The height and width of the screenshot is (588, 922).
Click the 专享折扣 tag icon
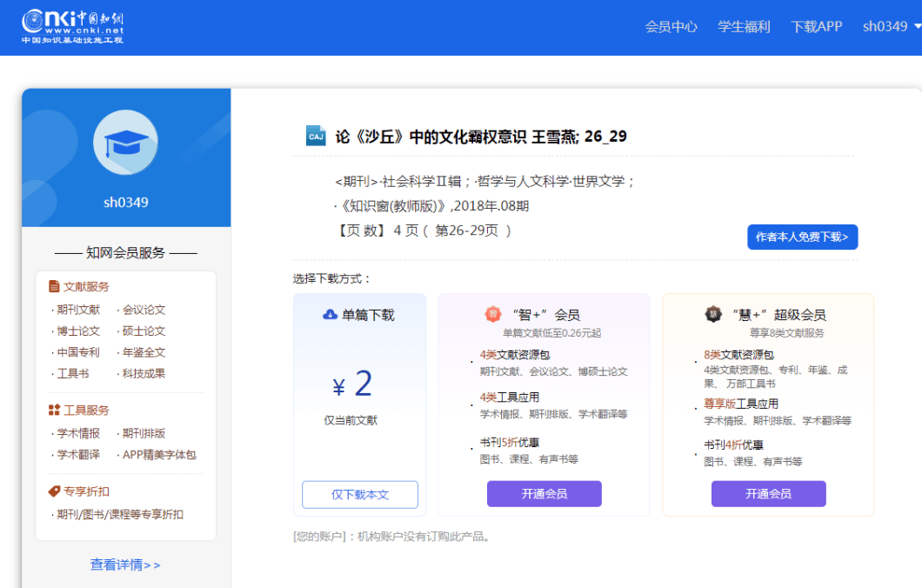click(54, 491)
